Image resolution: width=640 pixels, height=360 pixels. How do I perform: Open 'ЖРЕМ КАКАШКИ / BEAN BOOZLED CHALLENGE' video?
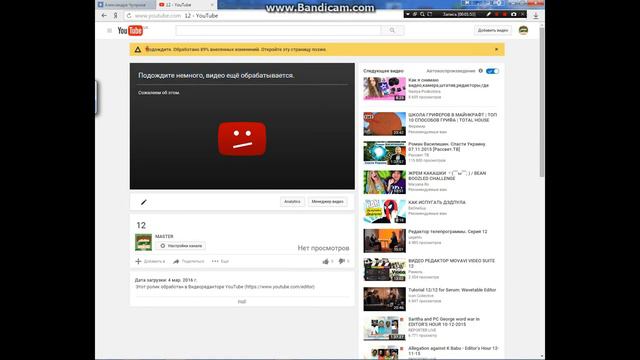447,176
